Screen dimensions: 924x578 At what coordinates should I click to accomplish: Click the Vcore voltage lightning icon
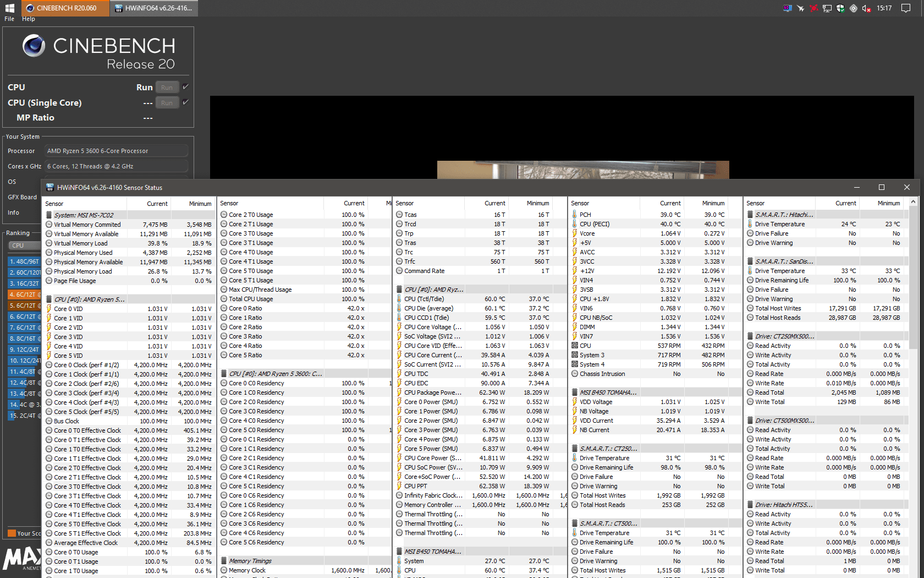tap(575, 233)
